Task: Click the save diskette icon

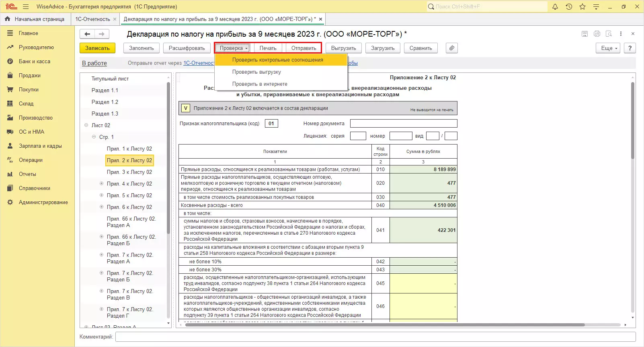Action: (x=585, y=34)
